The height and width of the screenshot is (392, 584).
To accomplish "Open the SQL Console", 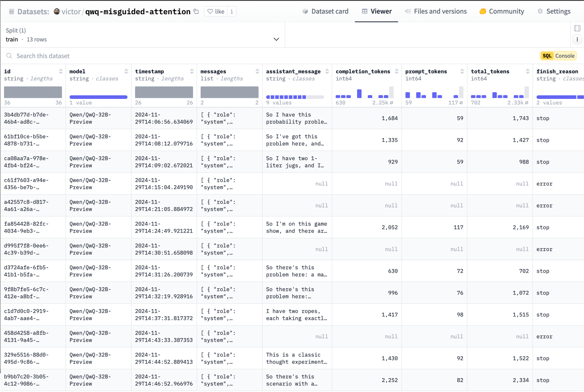I will tap(558, 56).
